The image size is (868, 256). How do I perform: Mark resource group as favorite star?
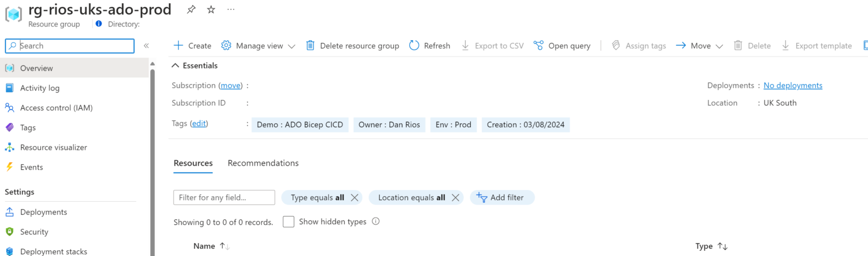pos(211,10)
